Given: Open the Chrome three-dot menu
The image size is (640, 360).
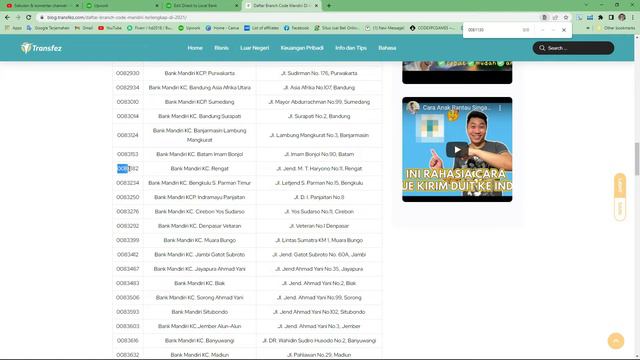Looking at the screenshot, I should click(x=633, y=18).
